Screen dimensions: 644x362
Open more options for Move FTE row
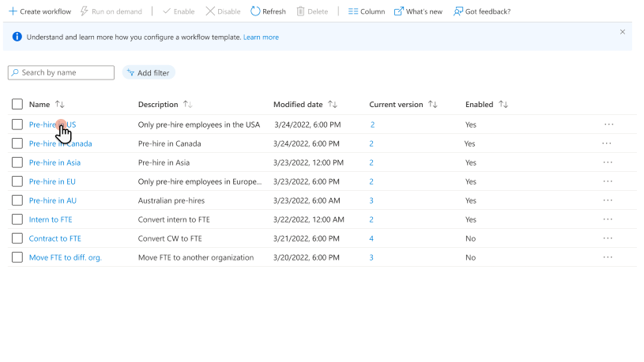click(x=608, y=257)
